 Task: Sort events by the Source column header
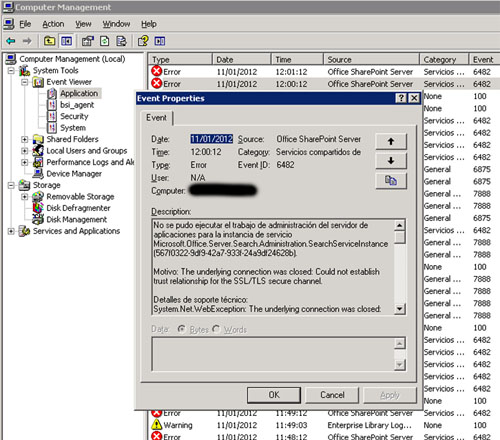(371, 59)
